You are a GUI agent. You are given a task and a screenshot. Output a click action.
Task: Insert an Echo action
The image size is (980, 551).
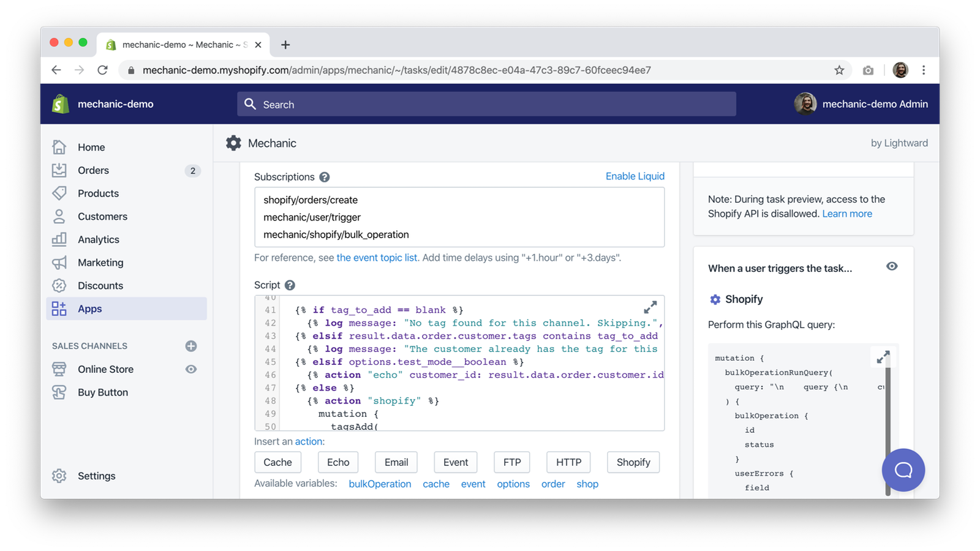pyautogui.click(x=338, y=462)
